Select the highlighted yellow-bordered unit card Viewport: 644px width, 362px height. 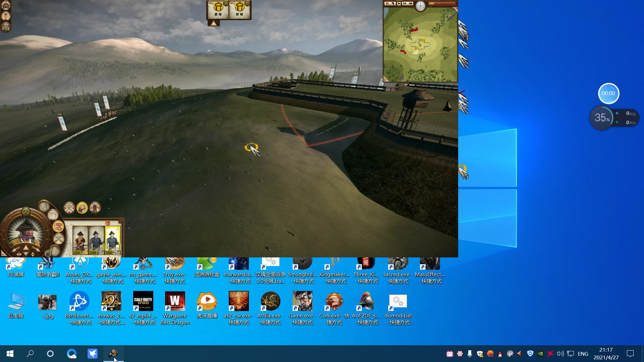113,240
